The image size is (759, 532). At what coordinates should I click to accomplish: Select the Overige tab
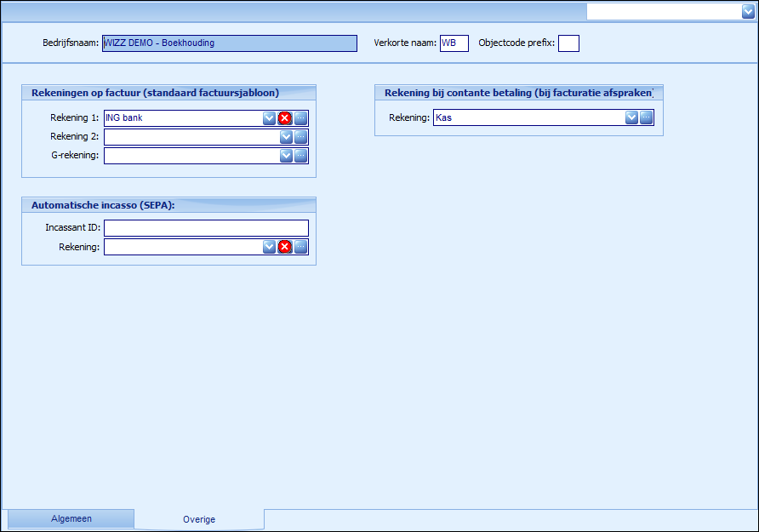(x=199, y=519)
